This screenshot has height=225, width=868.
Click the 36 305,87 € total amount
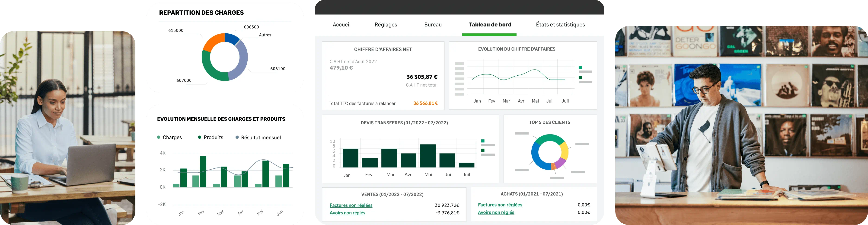point(422,77)
